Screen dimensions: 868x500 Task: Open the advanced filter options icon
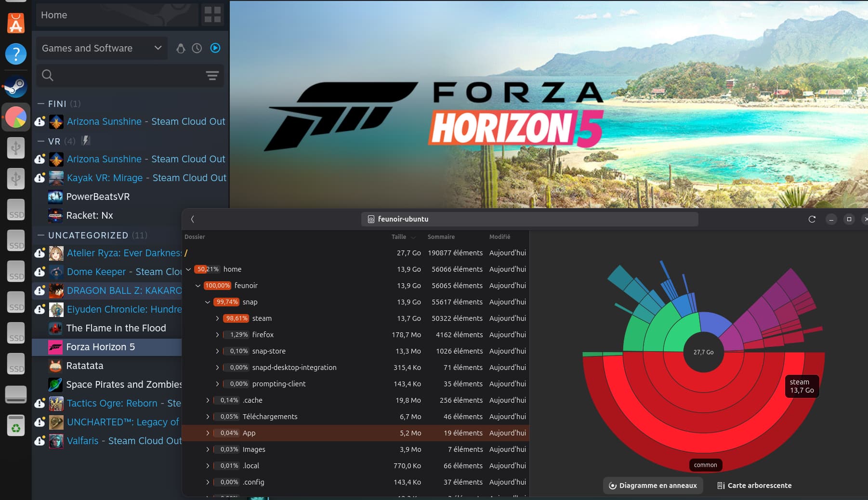coord(212,75)
